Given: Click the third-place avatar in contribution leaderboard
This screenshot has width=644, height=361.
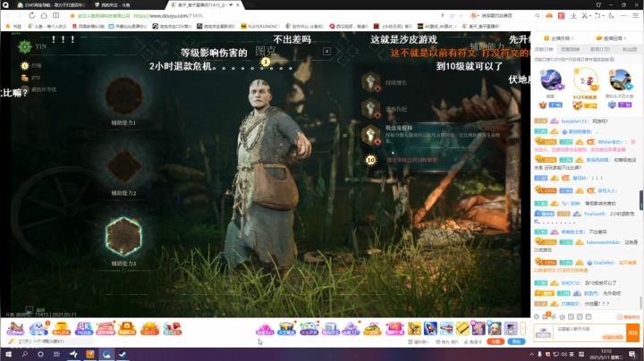Looking at the screenshot, I should click(x=620, y=80).
